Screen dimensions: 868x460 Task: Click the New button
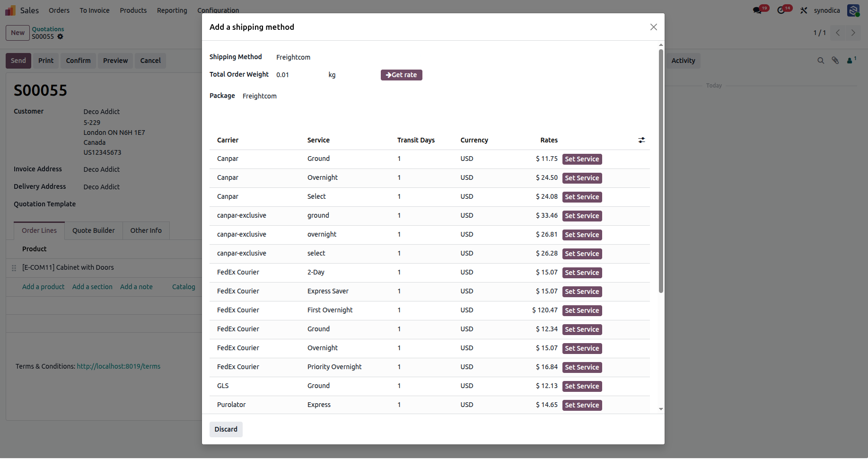pos(18,33)
